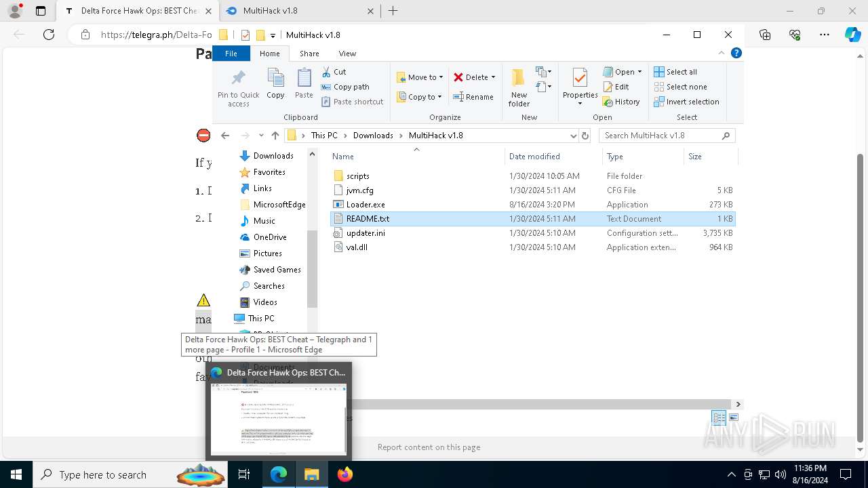Expand address bar history dropdown
This screenshot has width=868, height=488.
[574, 136]
